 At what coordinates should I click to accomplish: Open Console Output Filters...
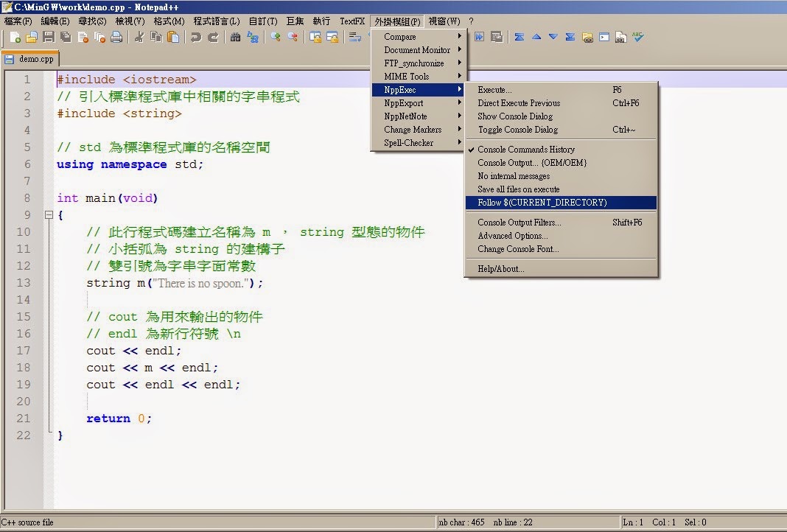[561, 223]
